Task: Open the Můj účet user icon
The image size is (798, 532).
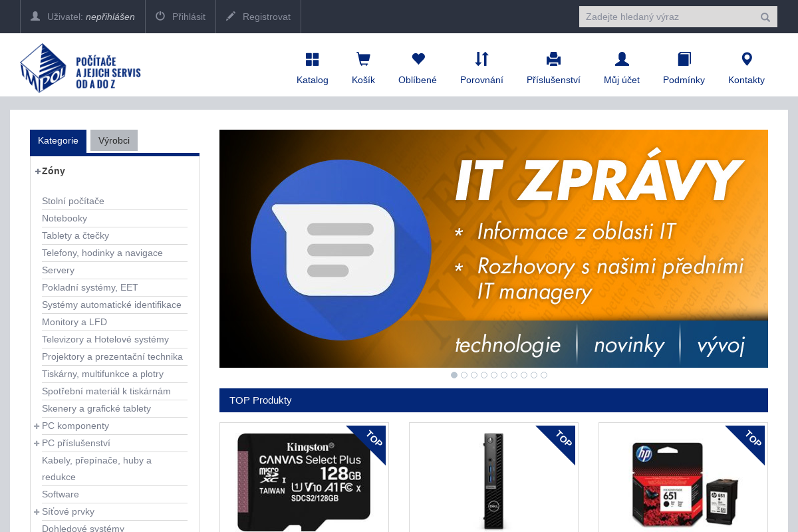Action: (621, 59)
